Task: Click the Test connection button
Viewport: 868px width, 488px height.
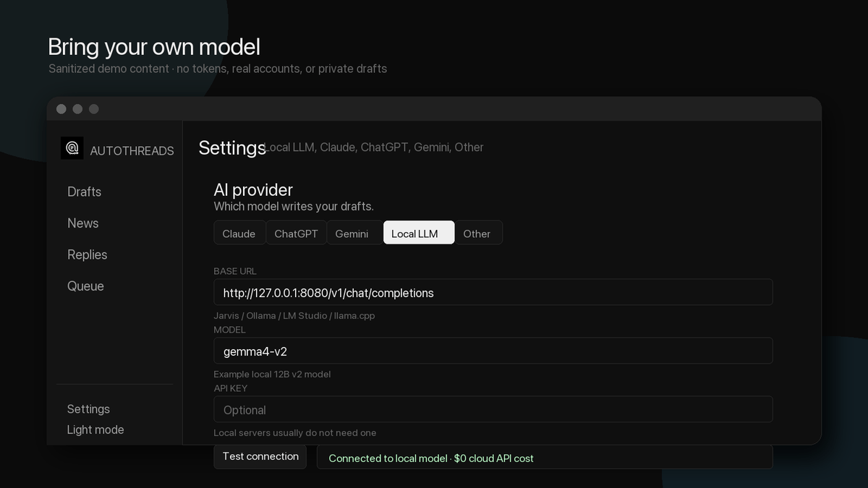Action: (x=260, y=456)
